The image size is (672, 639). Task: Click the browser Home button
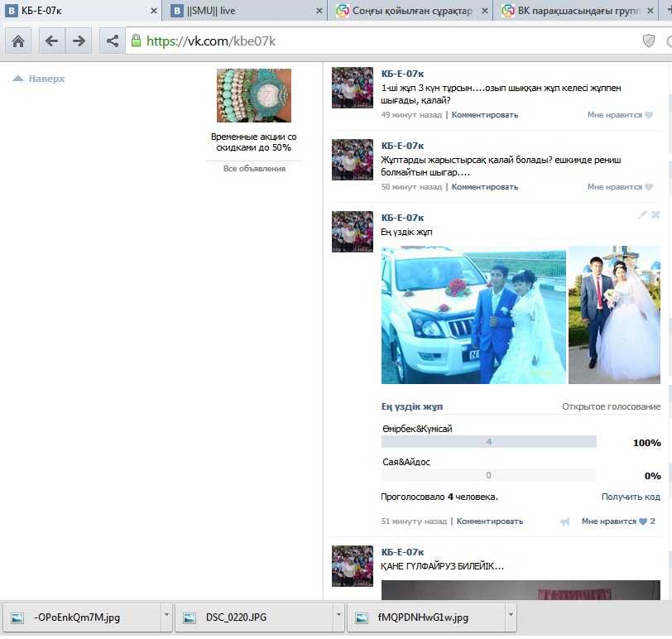pyautogui.click(x=18, y=41)
